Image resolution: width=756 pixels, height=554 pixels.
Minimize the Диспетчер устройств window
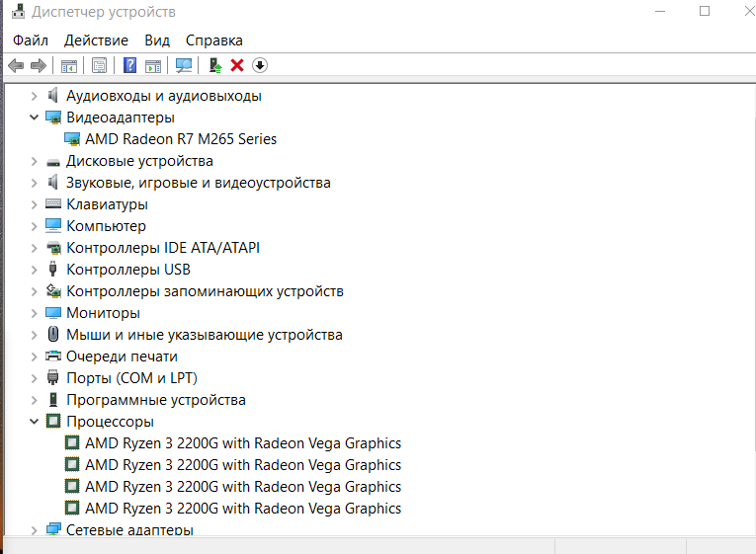(x=660, y=11)
